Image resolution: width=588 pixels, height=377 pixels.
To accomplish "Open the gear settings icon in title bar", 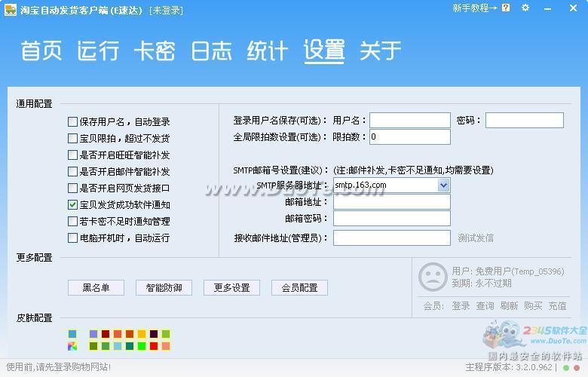I will [x=525, y=8].
